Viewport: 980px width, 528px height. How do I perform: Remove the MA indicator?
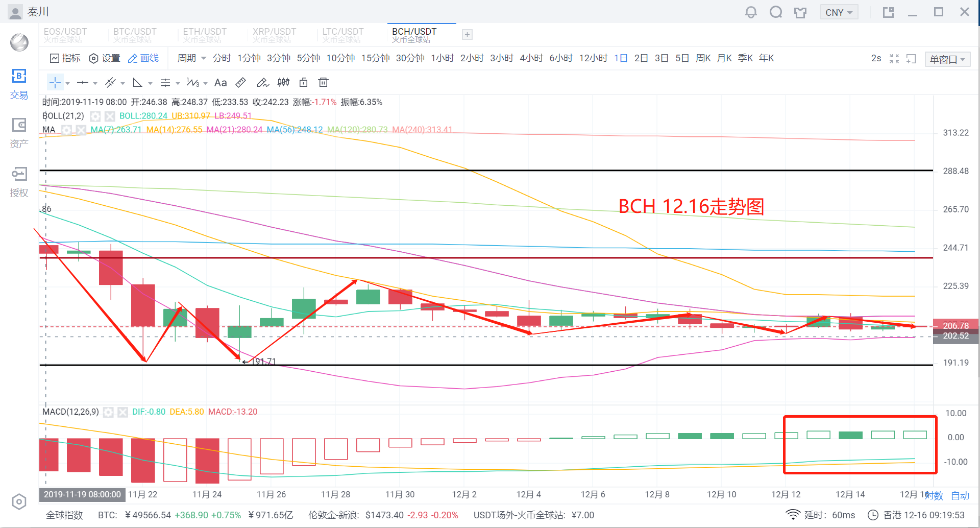pyautogui.click(x=81, y=130)
